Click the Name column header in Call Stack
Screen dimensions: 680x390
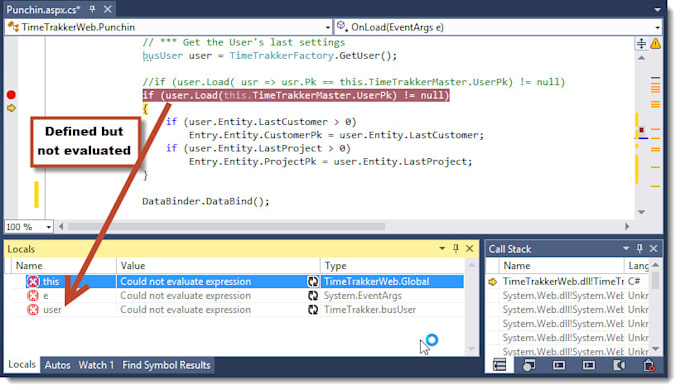tap(561, 265)
